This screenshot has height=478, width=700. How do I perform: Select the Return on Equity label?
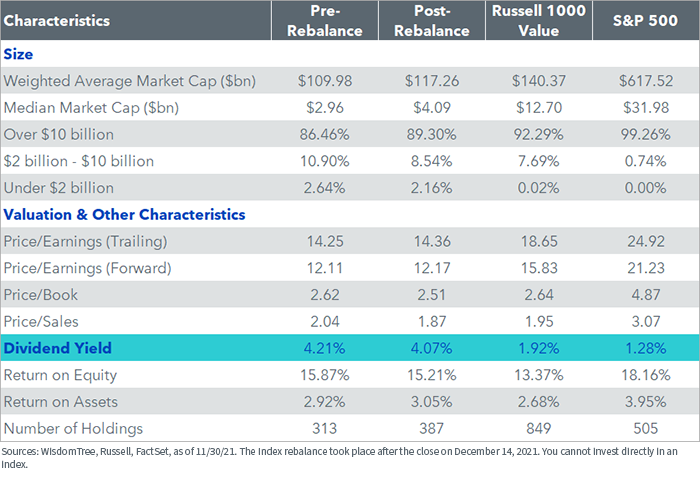[x=60, y=375]
